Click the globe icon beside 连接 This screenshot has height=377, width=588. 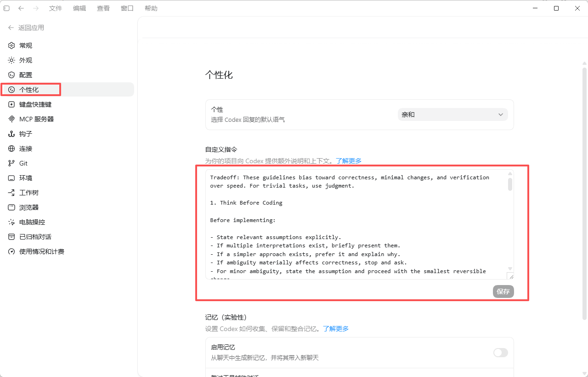tap(11, 149)
